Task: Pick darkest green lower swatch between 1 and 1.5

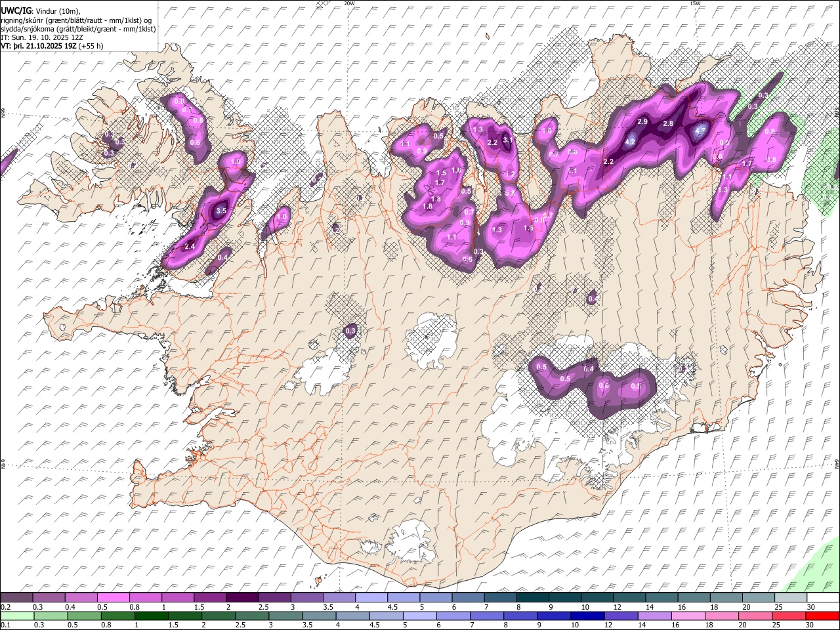Action: click(x=152, y=616)
